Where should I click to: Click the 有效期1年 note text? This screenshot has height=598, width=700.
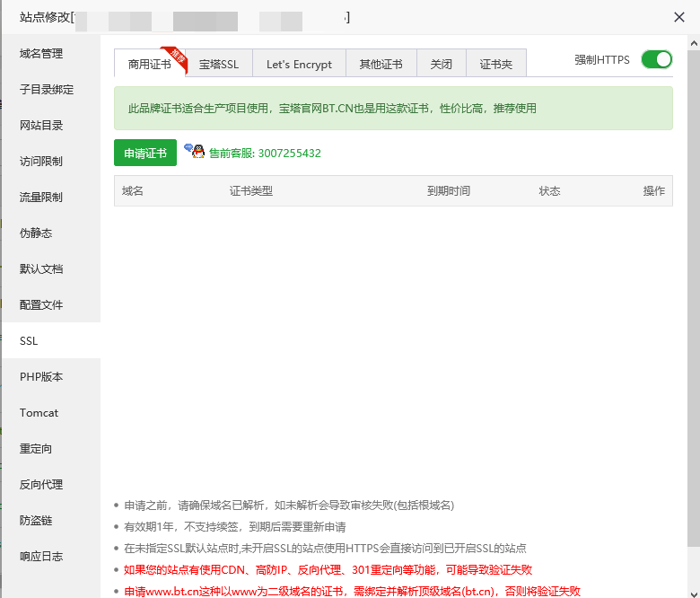pyautogui.click(x=235, y=527)
